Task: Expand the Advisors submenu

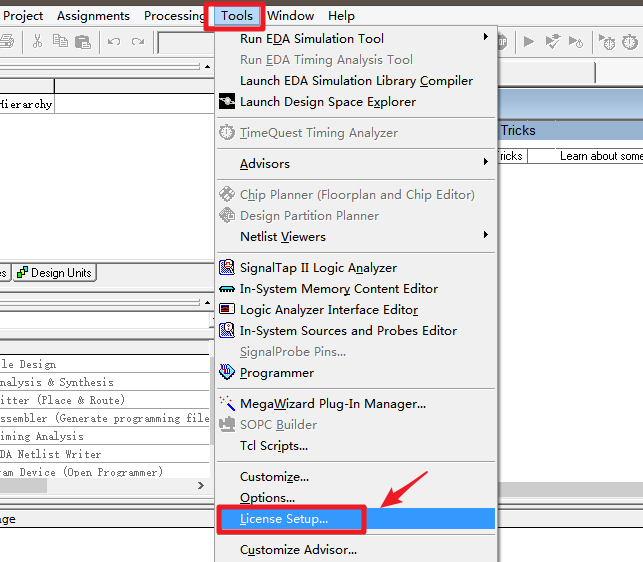Action: pos(356,164)
